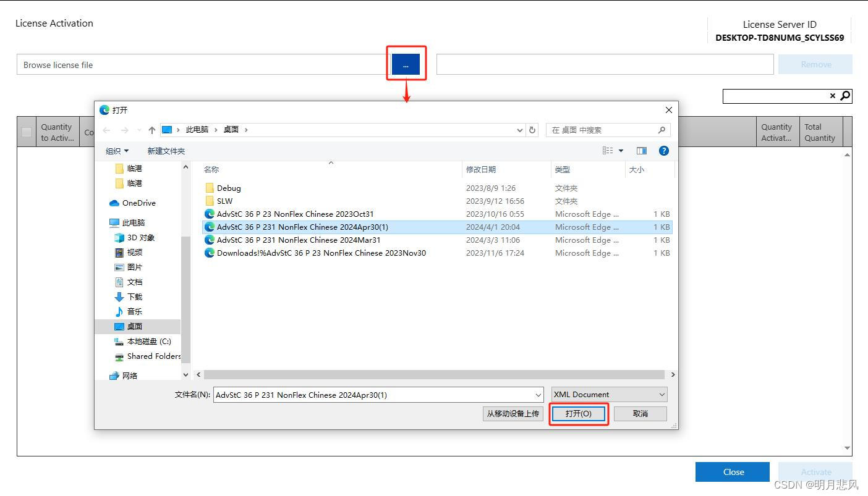The width and height of the screenshot is (868, 496).
Task: Sort by the 修改日期 column header
Action: click(x=481, y=169)
